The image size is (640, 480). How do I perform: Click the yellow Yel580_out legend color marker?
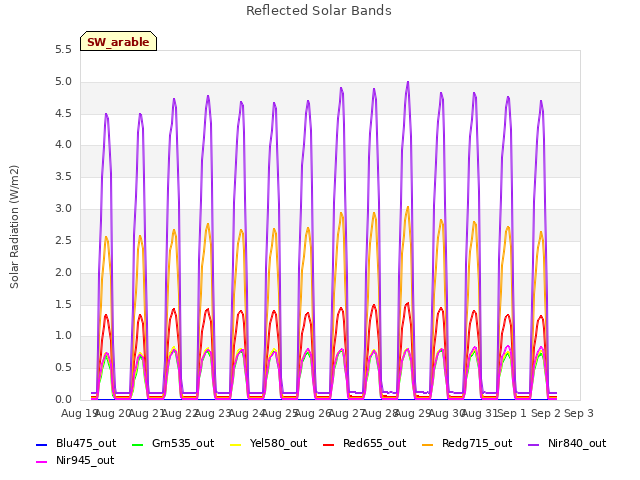236,444
